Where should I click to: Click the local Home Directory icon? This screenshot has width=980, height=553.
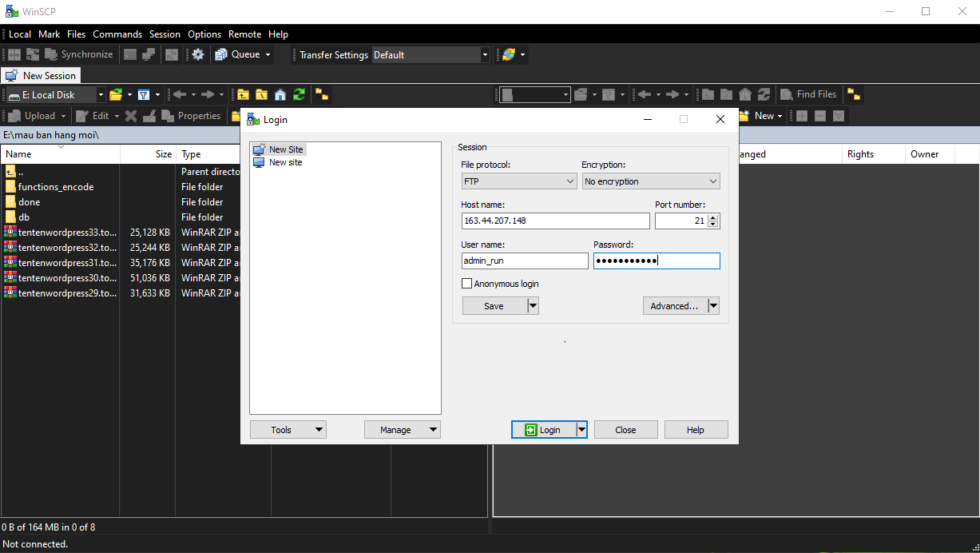[280, 94]
